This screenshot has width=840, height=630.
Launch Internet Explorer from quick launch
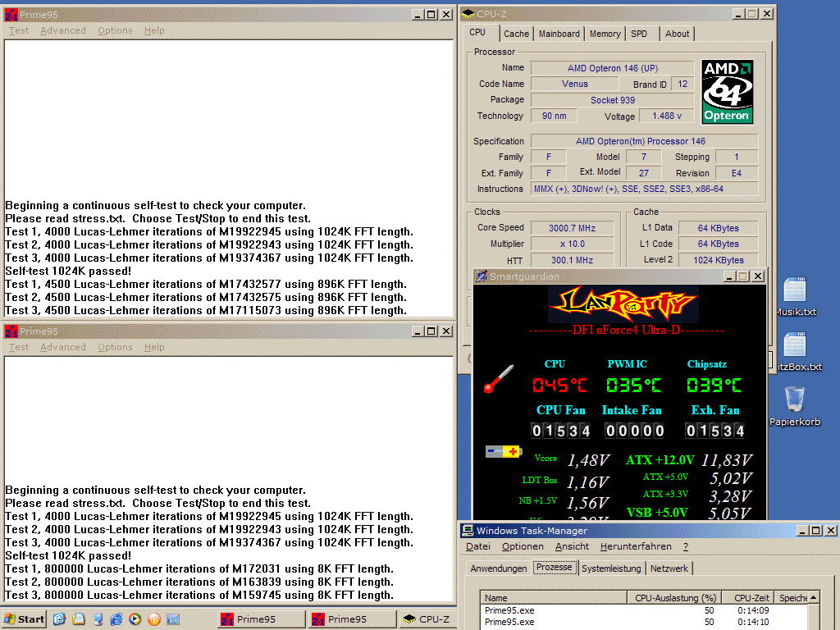pos(116,619)
